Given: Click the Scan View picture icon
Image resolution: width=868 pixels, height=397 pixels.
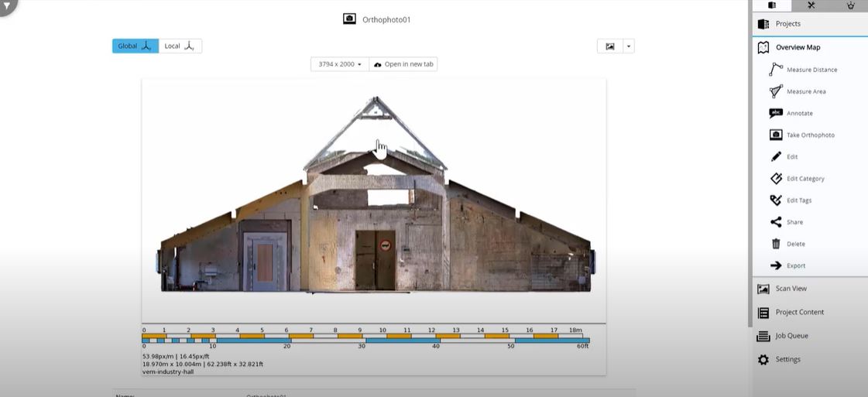Looking at the screenshot, I should click(x=763, y=289).
